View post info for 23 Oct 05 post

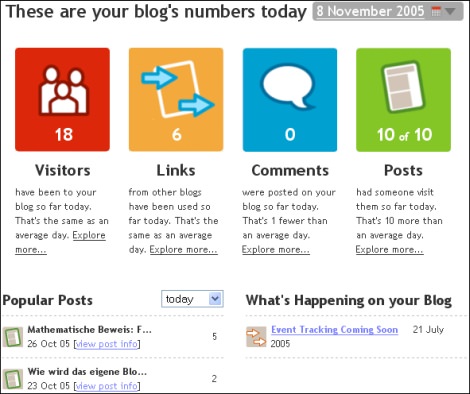pyautogui.click(x=107, y=386)
